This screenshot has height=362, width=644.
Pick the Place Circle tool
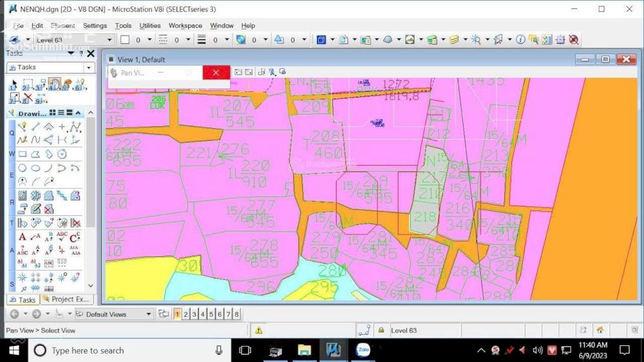click(23, 168)
